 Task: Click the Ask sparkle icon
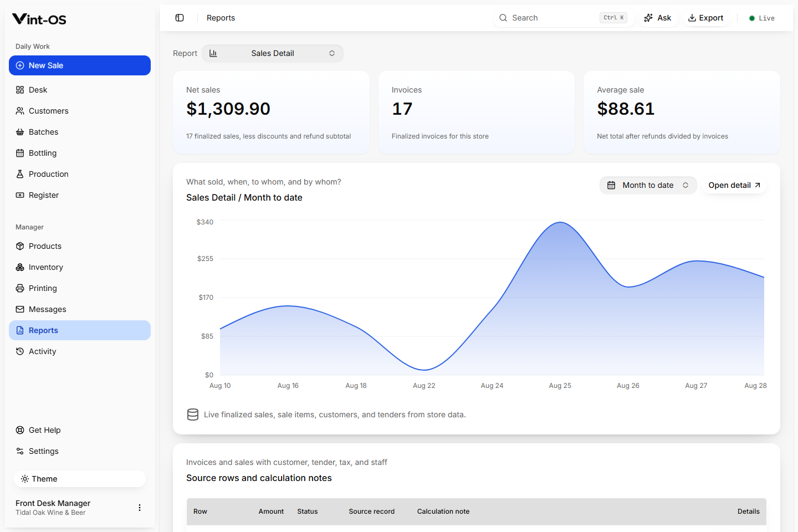648,18
